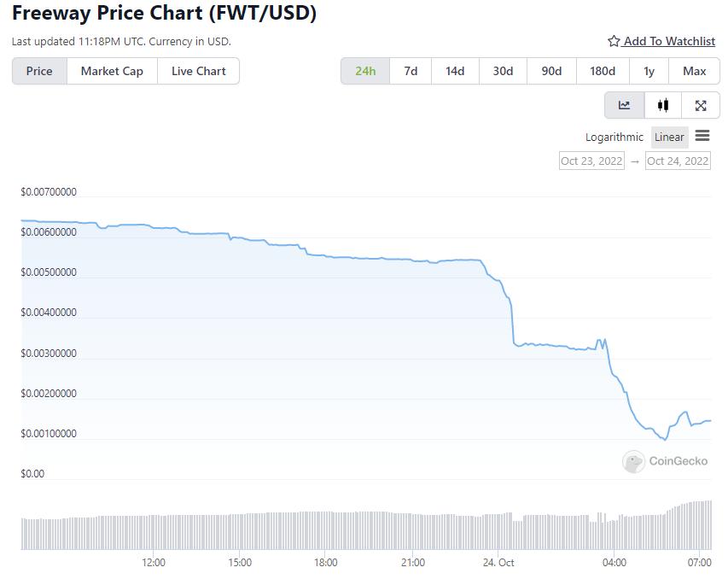Expand chart to fullscreen
The height and width of the screenshot is (585, 728).
click(700, 105)
